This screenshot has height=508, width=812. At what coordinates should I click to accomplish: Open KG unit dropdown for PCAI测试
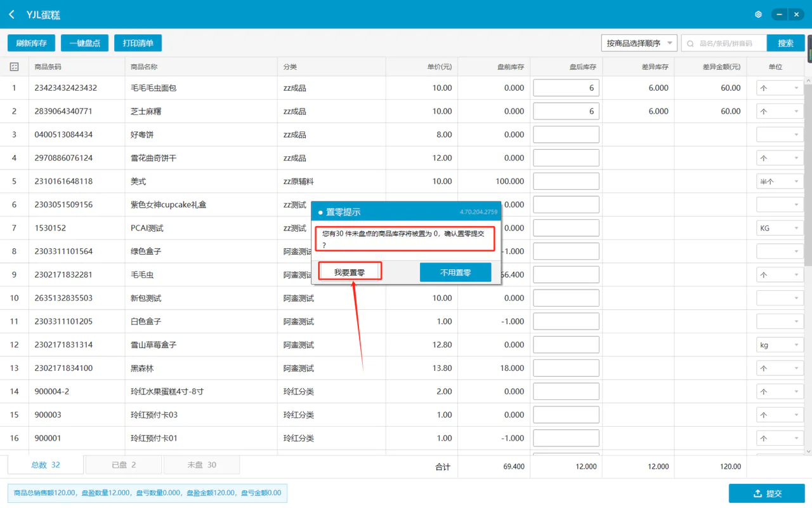(780, 228)
